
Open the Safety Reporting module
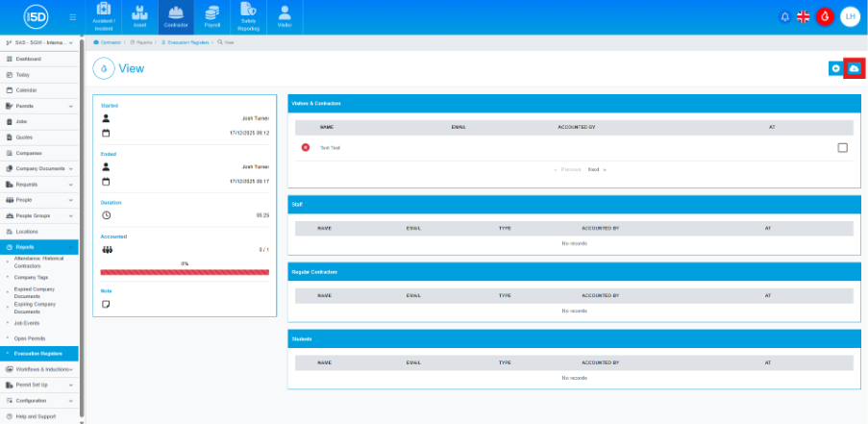click(x=248, y=16)
